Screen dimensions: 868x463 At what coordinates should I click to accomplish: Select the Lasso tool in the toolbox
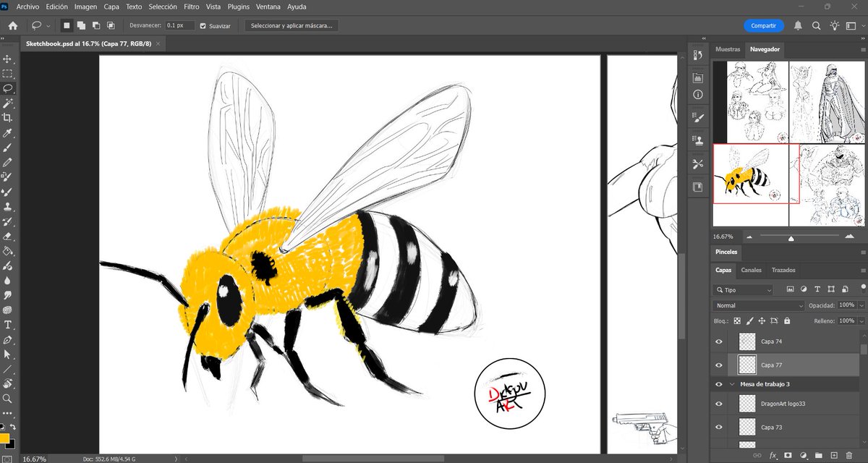[x=7, y=88]
